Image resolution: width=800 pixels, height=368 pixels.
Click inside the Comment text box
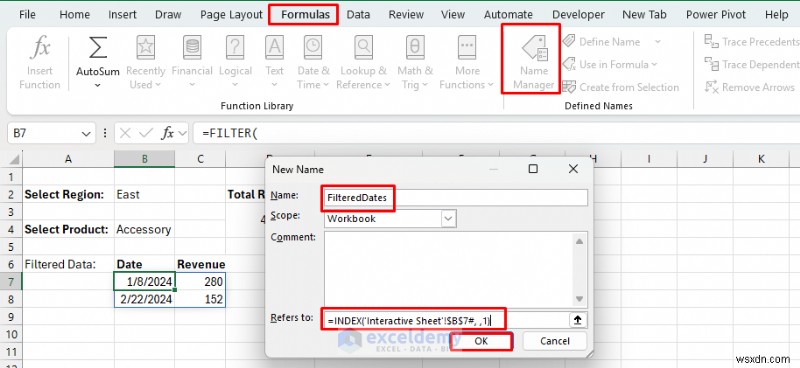pos(448,270)
